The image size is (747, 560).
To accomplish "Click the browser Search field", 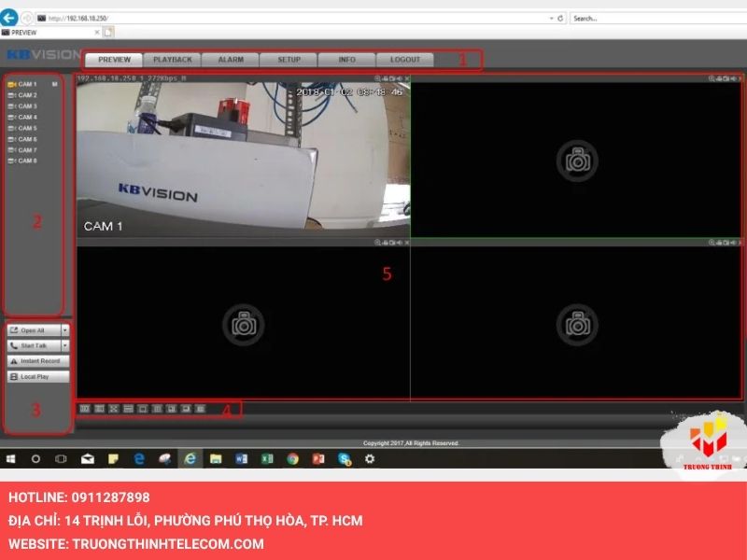I will (658, 18).
